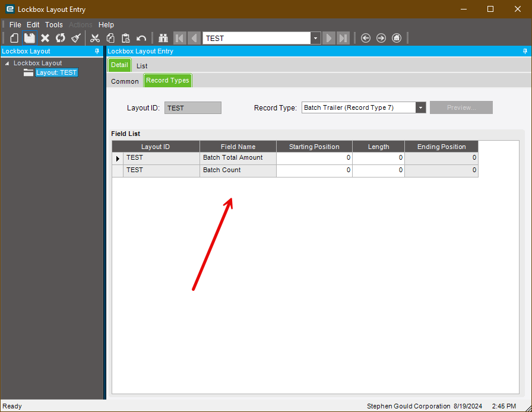Click the Cut scissors icon
The height and width of the screenshot is (412, 532).
95,38
